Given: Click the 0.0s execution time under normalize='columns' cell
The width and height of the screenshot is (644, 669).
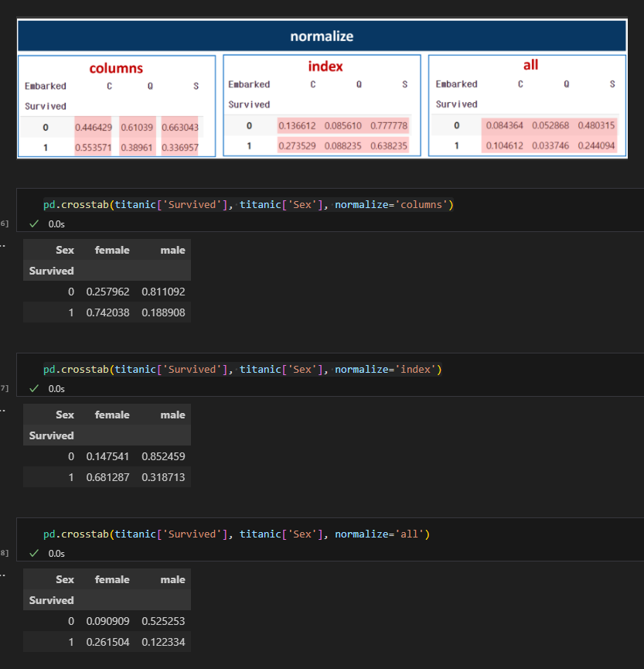Looking at the screenshot, I should coord(56,224).
